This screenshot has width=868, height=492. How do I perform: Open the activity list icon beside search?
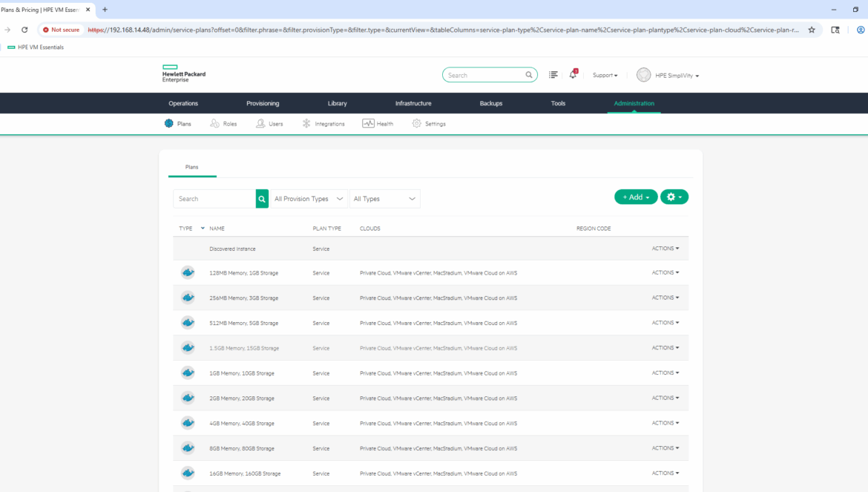[553, 75]
